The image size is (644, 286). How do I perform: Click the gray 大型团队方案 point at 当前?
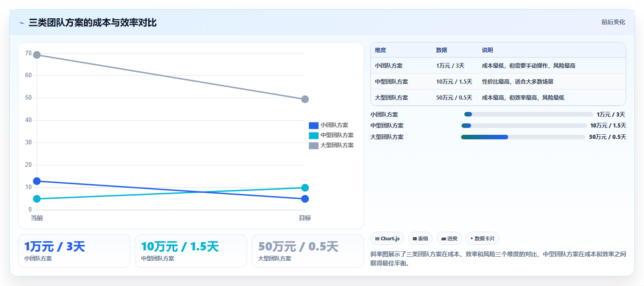point(37,55)
